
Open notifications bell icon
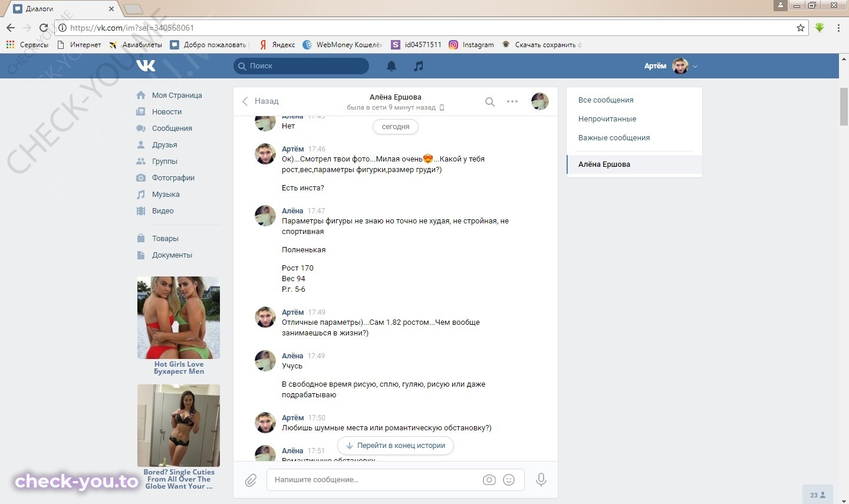pos(391,66)
